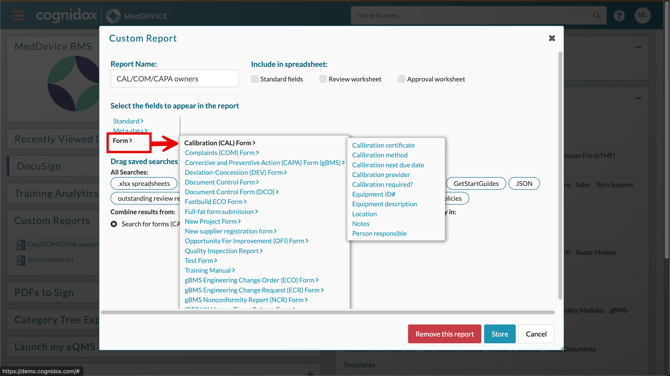The height and width of the screenshot is (376, 670).
Task: Select the Notes field
Action: tap(361, 224)
